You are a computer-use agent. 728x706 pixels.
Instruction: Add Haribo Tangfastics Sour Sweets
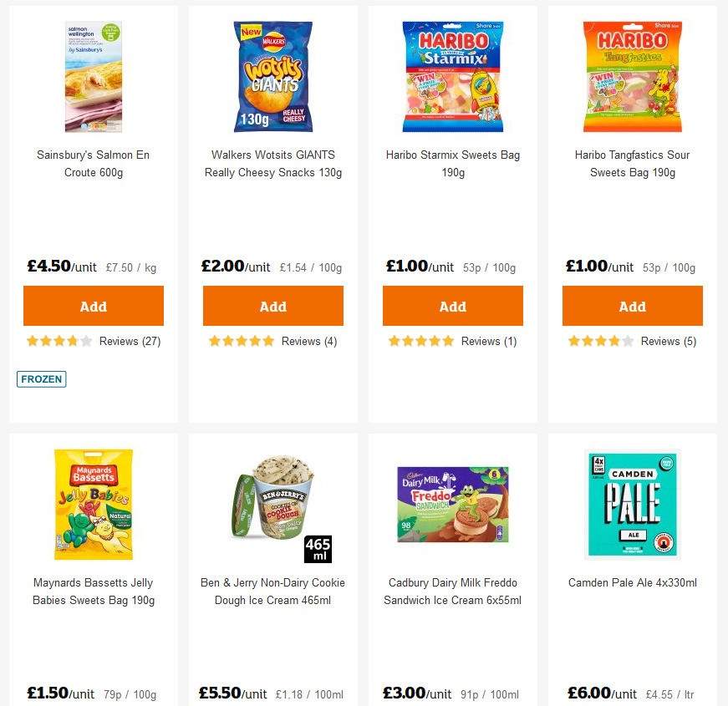(632, 306)
